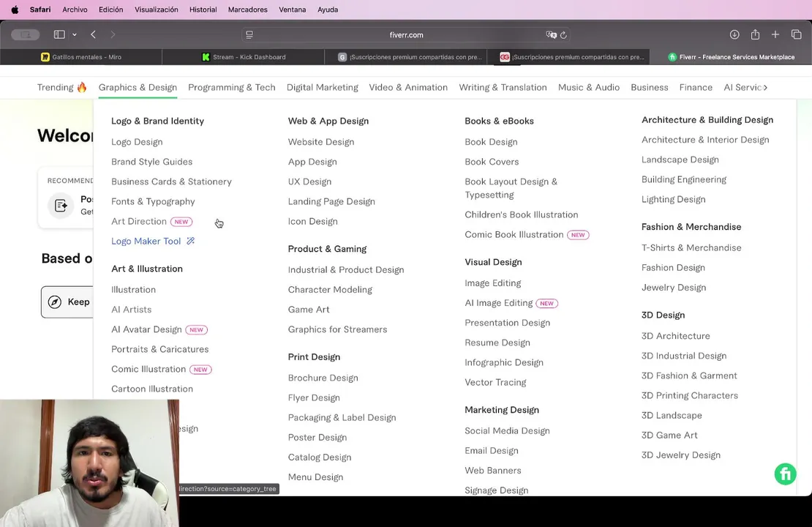
Task: Open Fonts & Typography
Action: pos(153,201)
